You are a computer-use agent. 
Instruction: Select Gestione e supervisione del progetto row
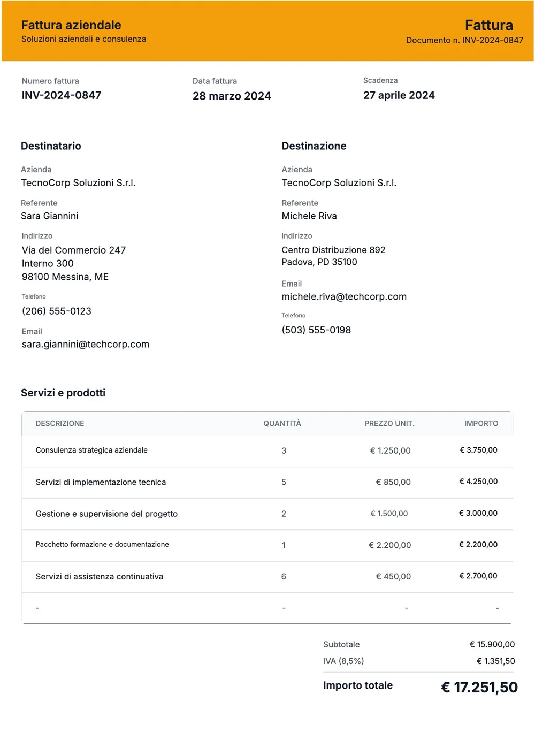point(267,514)
